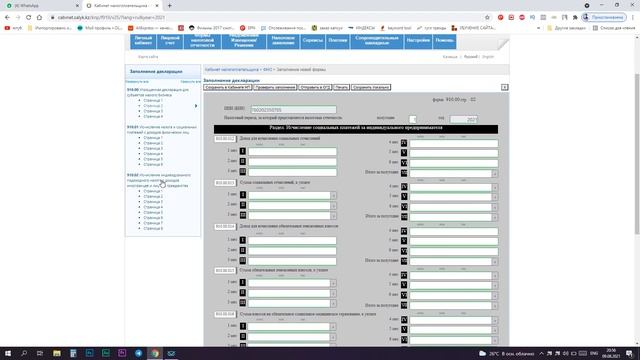
Task: Reload the current browser page
Action: [x=29, y=18]
